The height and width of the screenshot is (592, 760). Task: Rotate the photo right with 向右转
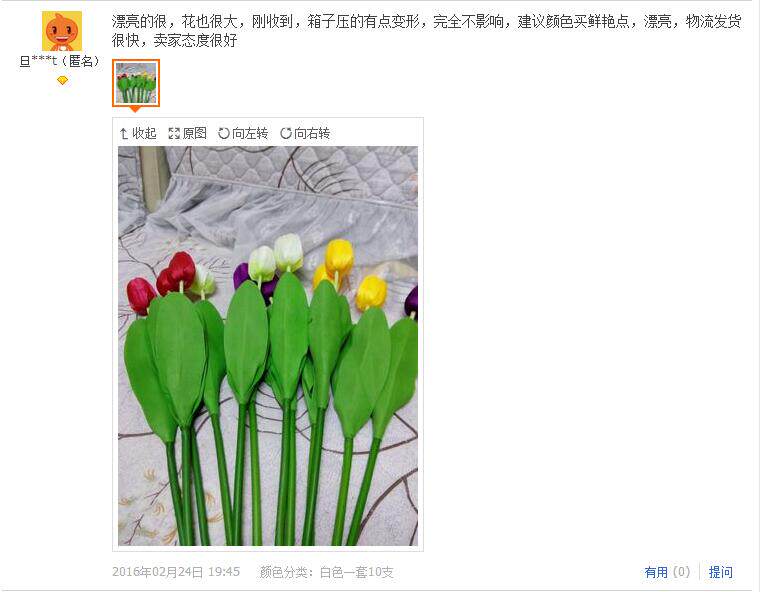coord(305,133)
